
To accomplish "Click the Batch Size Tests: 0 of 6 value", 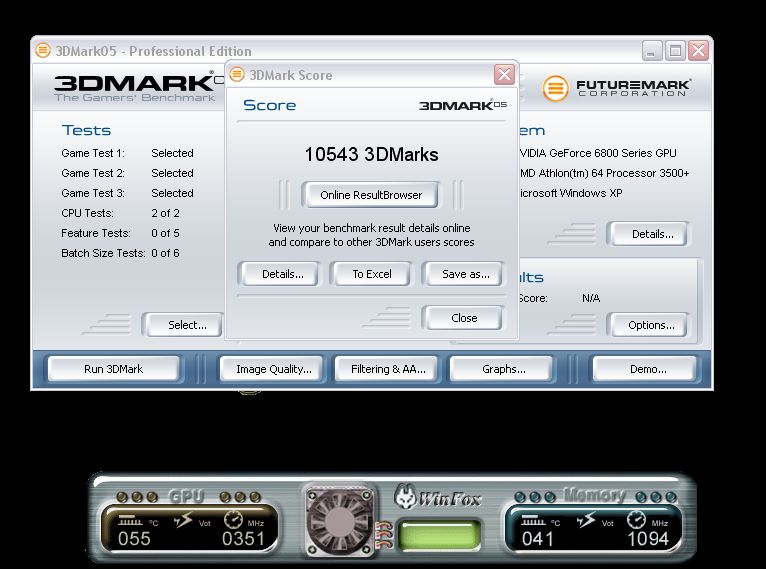I will (x=165, y=253).
